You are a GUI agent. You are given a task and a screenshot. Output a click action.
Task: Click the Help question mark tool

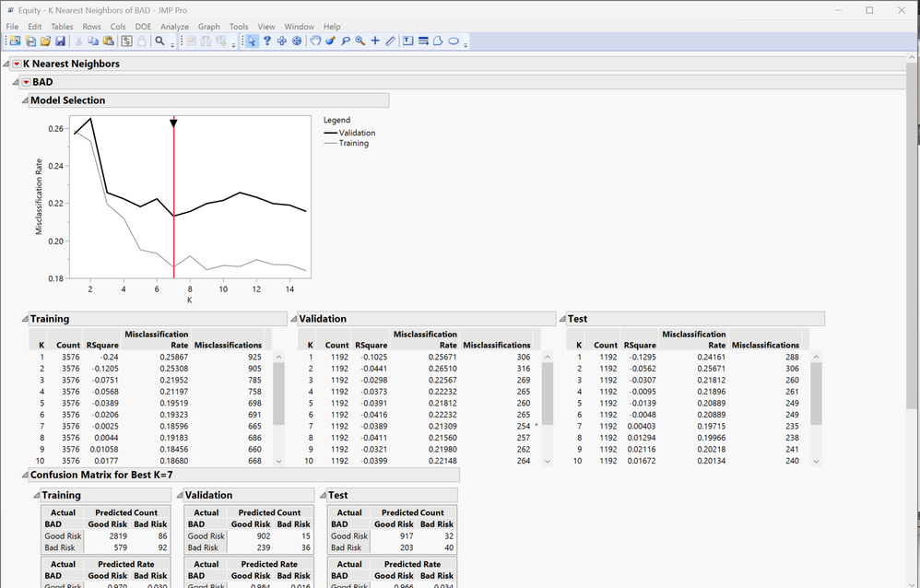pos(267,41)
